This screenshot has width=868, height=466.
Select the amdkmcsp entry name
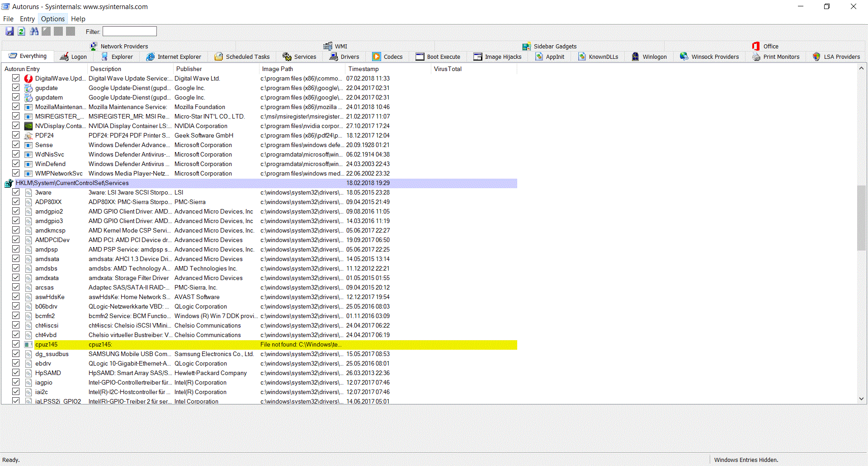(50, 231)
